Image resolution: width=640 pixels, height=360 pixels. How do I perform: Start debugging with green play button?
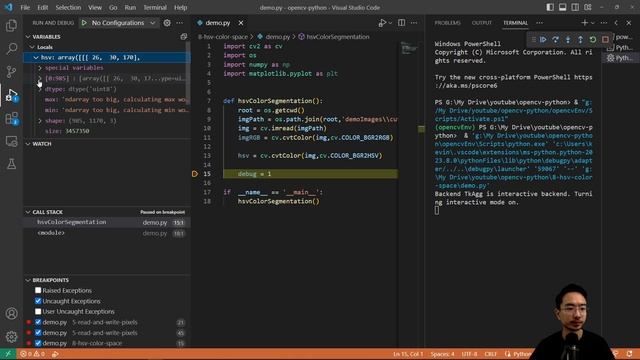84,23
